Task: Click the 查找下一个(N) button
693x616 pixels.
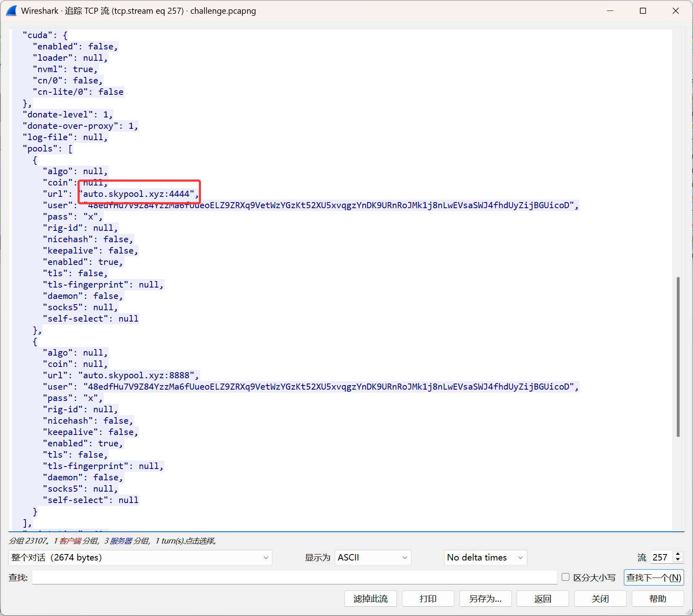Action: pyautogui.click(x=654, y=578)
